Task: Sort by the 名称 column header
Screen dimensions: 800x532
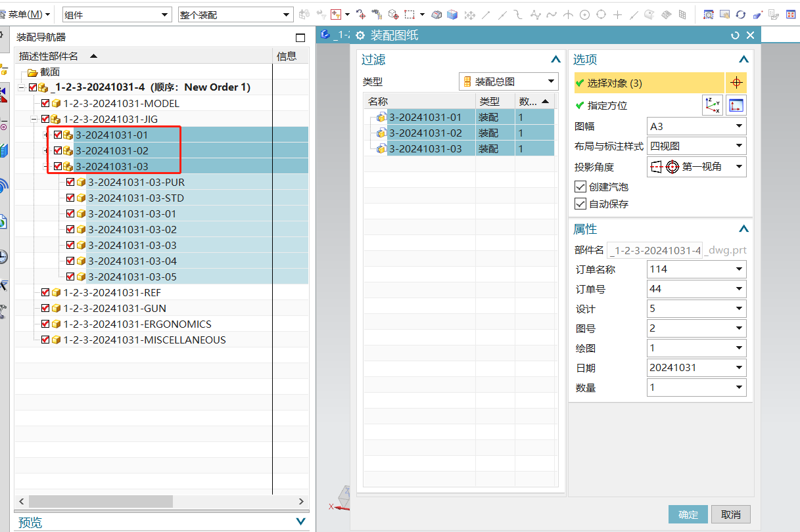Action: [x=419, y=101]
